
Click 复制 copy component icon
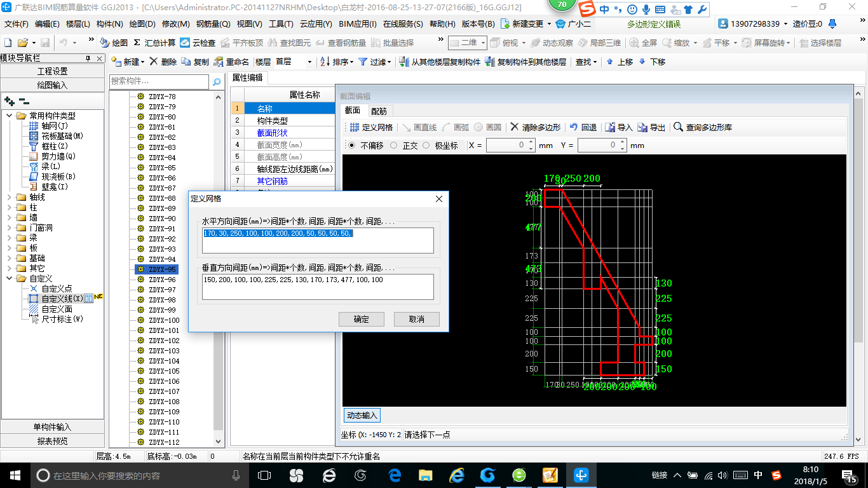[x=195, y=62]
